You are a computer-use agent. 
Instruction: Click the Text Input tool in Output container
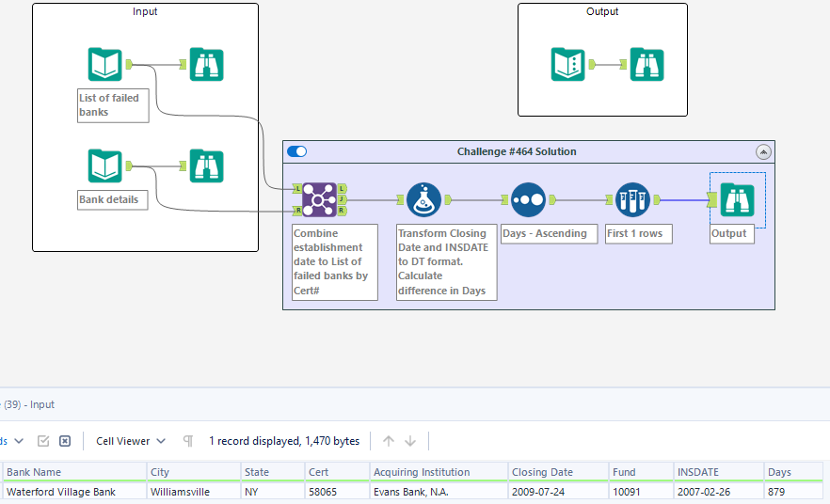(568, 65)
